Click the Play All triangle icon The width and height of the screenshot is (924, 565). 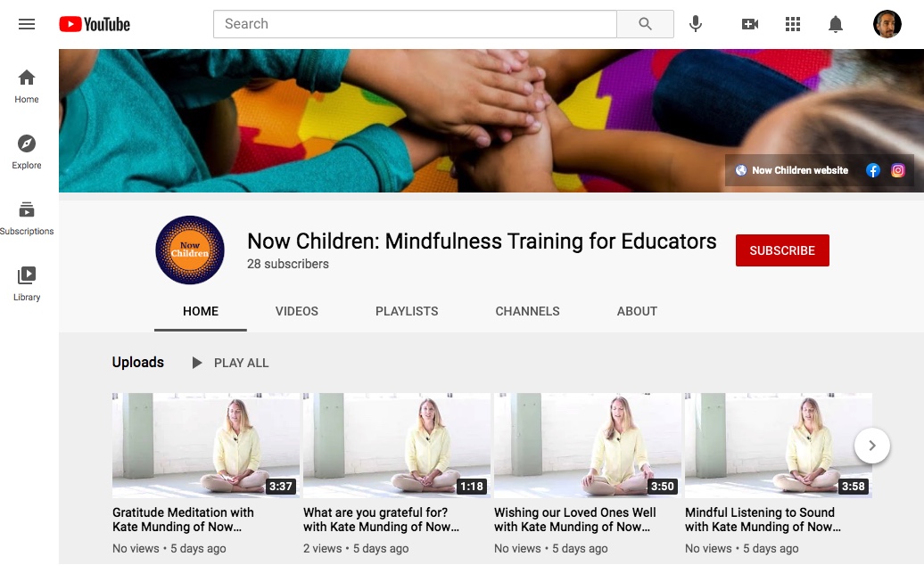coord(197,363)
